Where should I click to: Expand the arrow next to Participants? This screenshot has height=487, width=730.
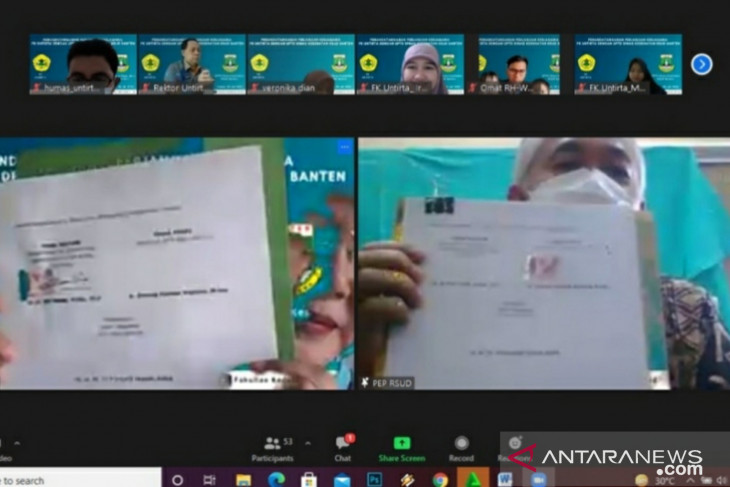(x=308, y=443)
